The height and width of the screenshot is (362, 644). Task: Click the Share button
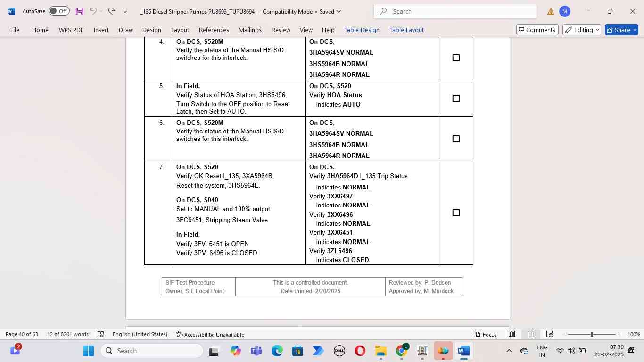coord(621,30)
